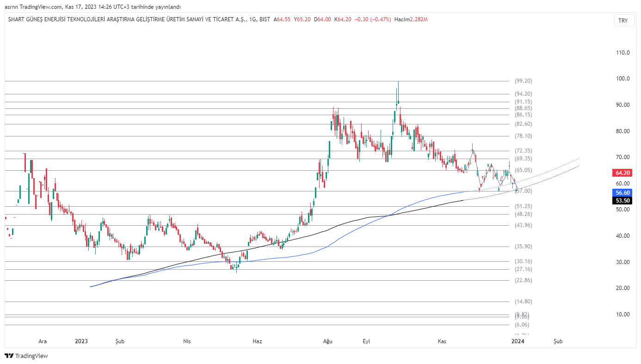Click the (82.60) level label

click(524, 124)
